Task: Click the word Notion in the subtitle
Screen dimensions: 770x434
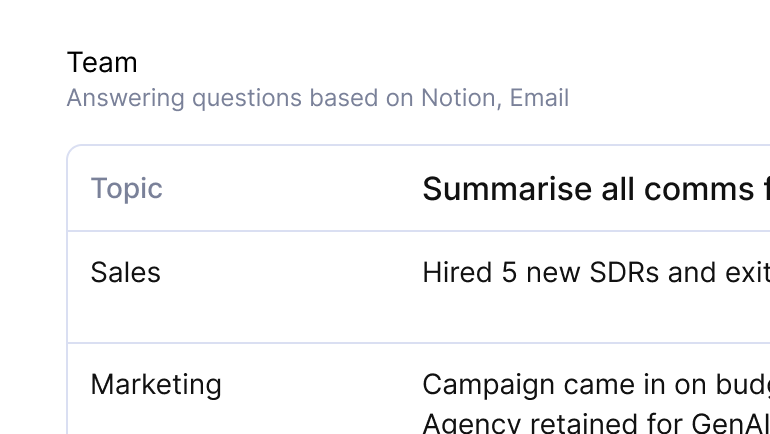Action: click(x=458, y=98)
